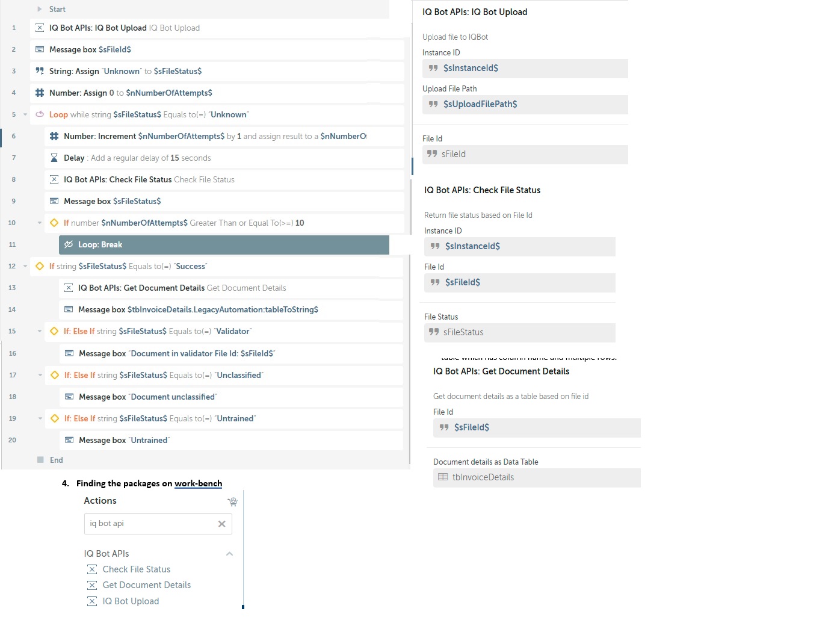Select Get Document Details in actions list
This screenshot has width=840, height=638.
tap(146, 585)
